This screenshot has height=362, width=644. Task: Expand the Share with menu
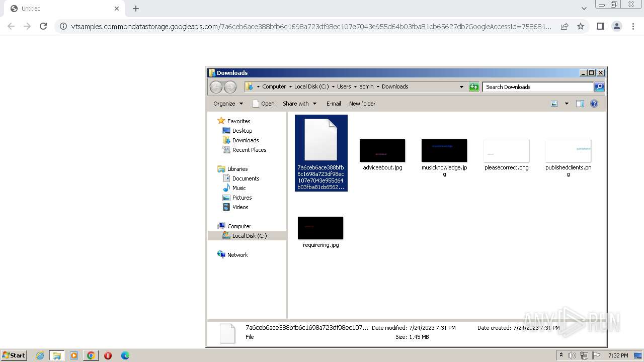coord(300,104)
